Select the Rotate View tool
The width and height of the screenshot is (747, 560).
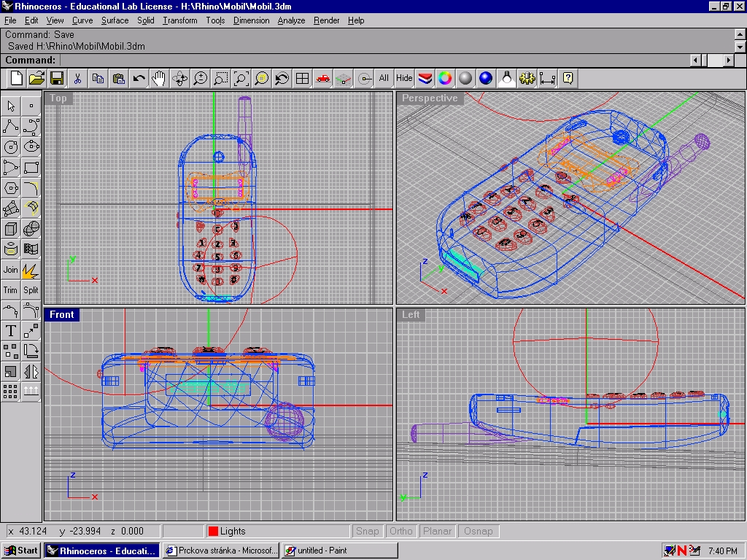coord(179,79)
